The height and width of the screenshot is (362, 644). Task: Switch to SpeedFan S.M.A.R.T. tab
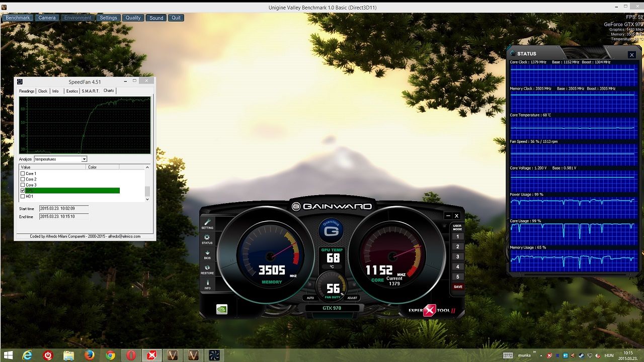[91, 91]
